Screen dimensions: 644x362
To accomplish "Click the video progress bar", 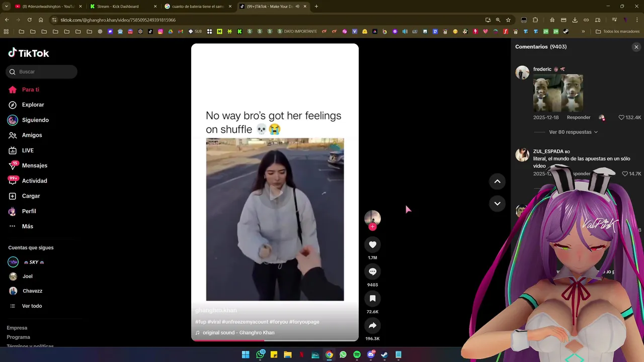I will click(x=275, y=340).
